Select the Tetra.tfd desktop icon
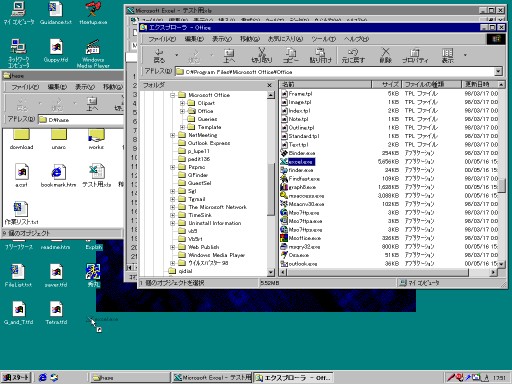This screenshot has width=512, height=384. click(56, 313)
